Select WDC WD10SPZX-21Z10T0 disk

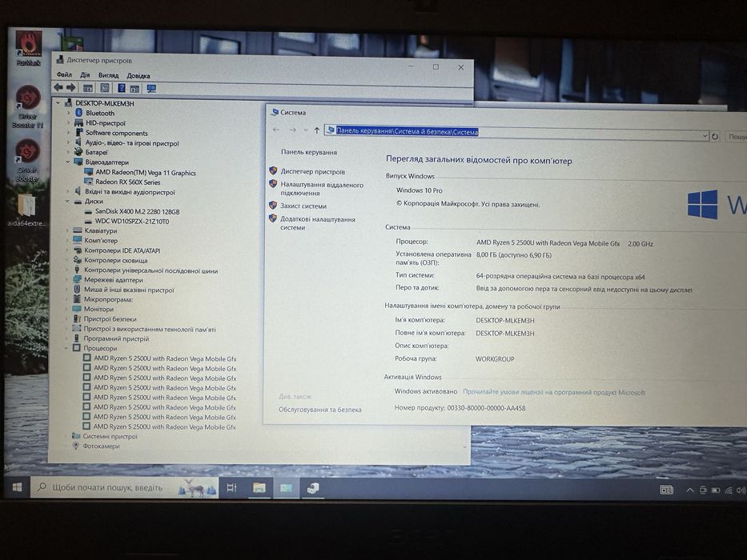pyautogui.click(x=131, y=221)
